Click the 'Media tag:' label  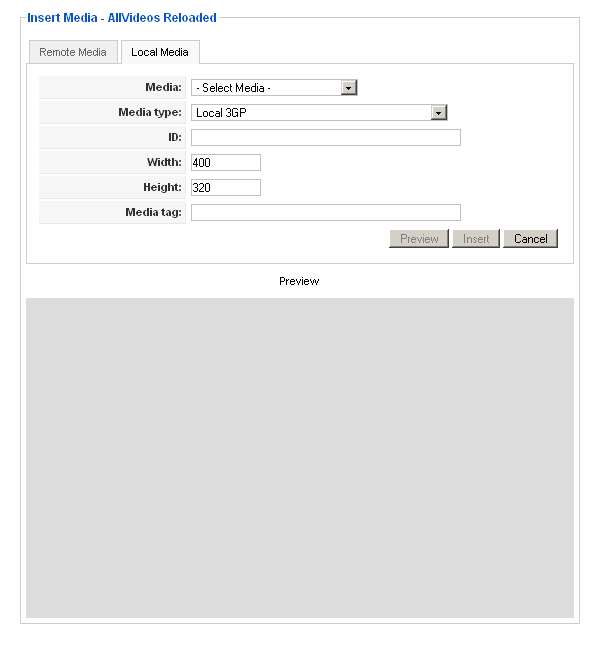[x=153, y=212]
